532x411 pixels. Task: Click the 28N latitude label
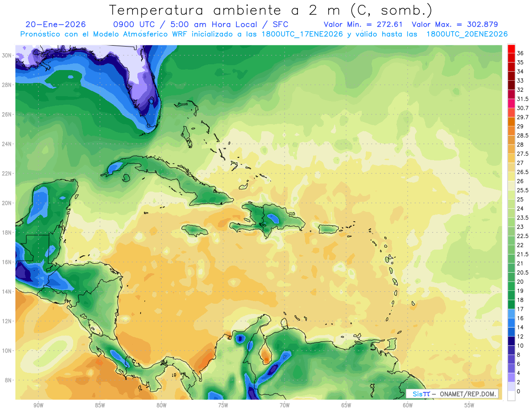pyautogui.click(x=7, y=85)
